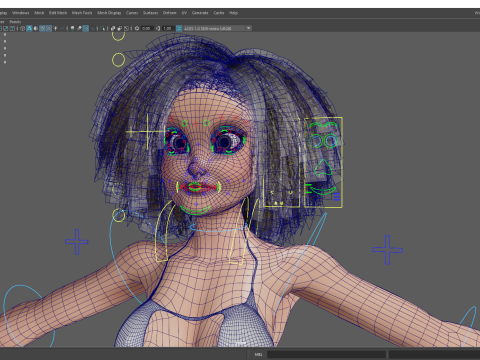
Task: Toggle viewport Shadows icon
Action: (62, 28)
